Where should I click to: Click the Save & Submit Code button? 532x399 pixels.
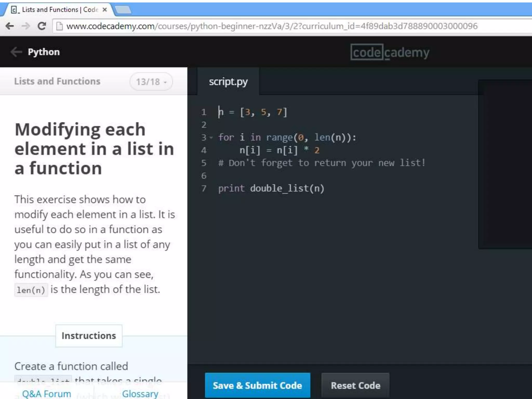[x=257, y=385]
